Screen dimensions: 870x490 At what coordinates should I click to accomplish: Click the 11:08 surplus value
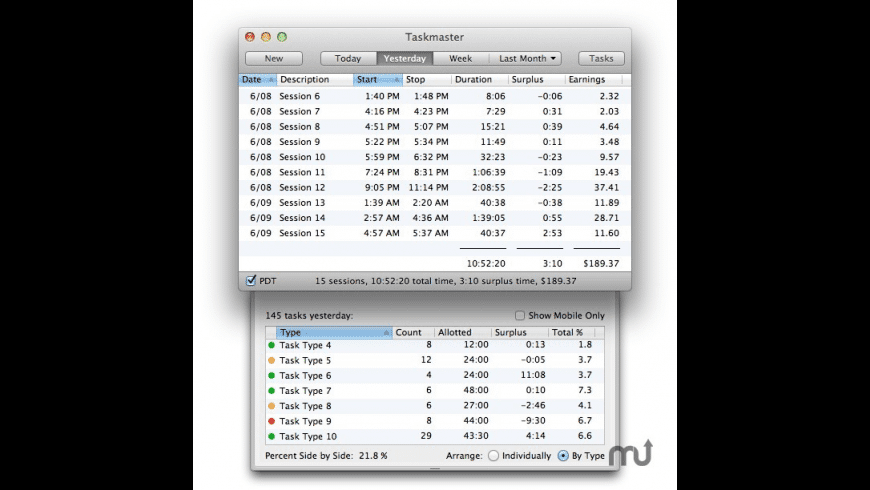(x=533, y=375)
